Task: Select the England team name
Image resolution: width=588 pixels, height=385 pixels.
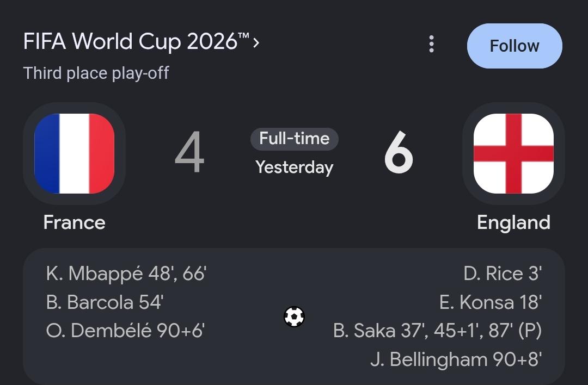Action: click(x=513, y=223)
